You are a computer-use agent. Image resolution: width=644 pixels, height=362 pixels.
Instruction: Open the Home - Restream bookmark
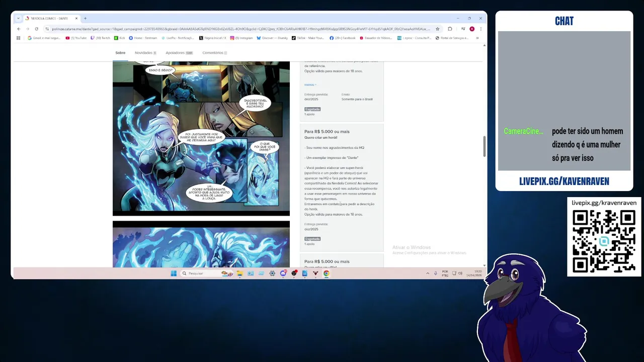coord(143,38)
